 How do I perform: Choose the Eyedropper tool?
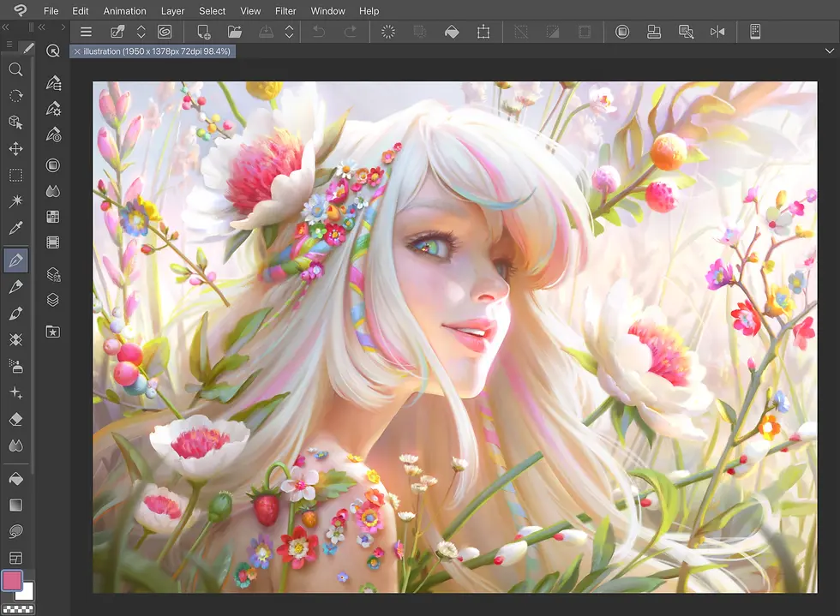15,228
